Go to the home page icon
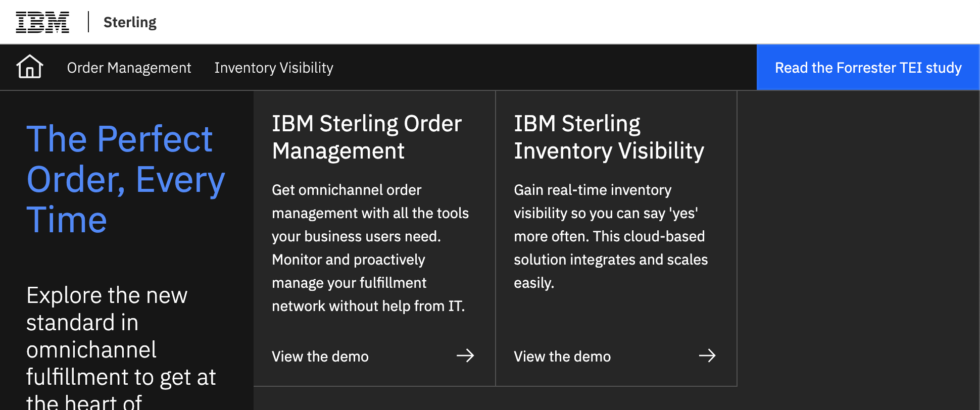This screenshot has height=410, width=980. coord(30,67)
